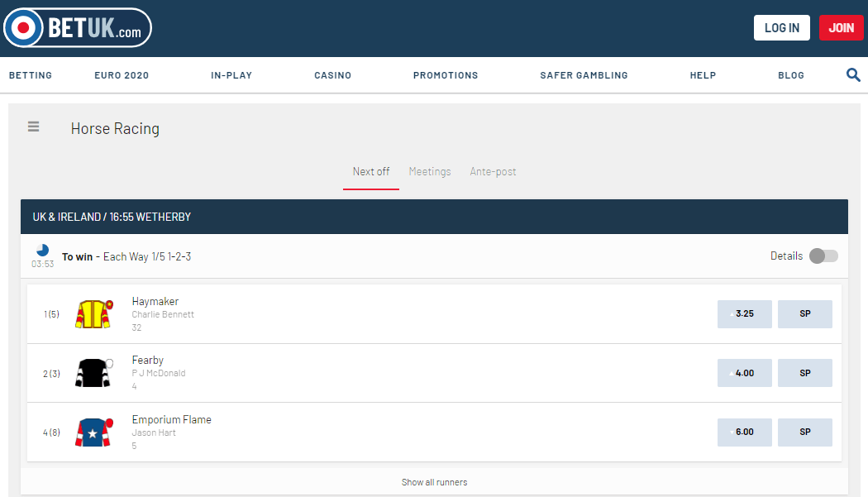Screen dimensions: 868x497
Task: Click Emporium Flame's blue star silks icon
Action: 93,432
